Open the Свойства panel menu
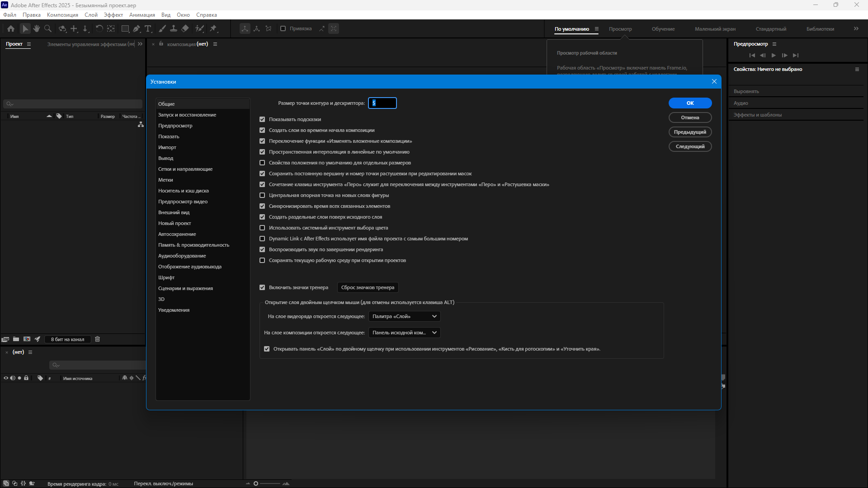Screen dimensions: 868x488 [857, 70]
